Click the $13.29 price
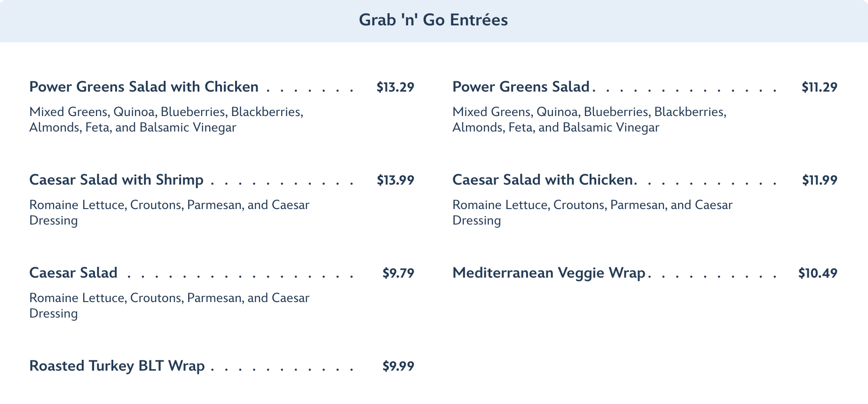Viewport: 868px width, 404px height. [395, 87]
